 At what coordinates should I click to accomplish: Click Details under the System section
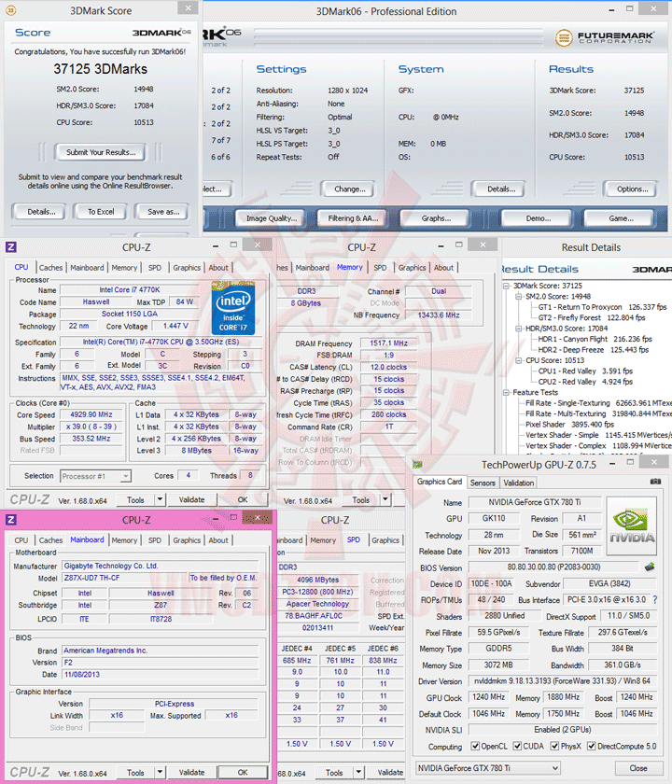(x=501, y=189)
